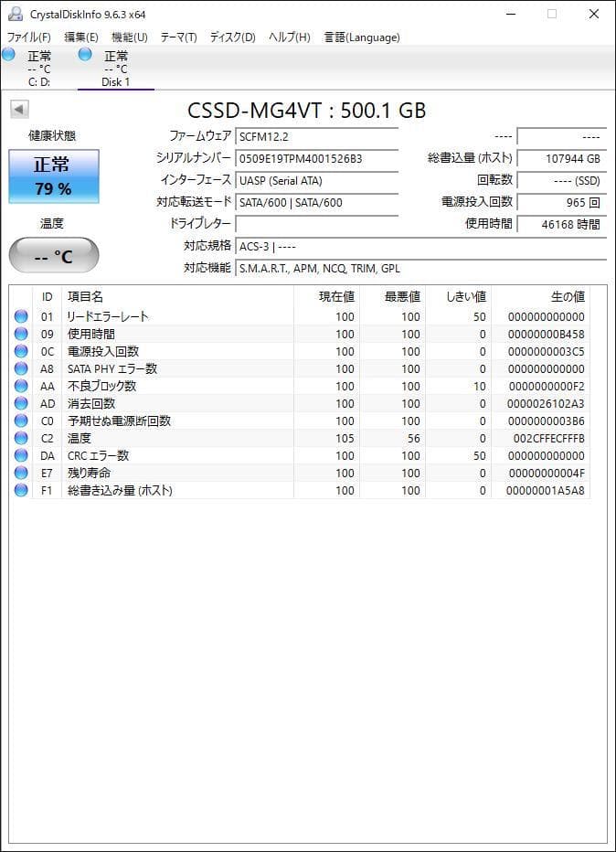Image resolution: width=616 pixels, height=852 pixels.
Task: Click status orb of row AA 不良ブロック数
Action: (x=21, y=386)
